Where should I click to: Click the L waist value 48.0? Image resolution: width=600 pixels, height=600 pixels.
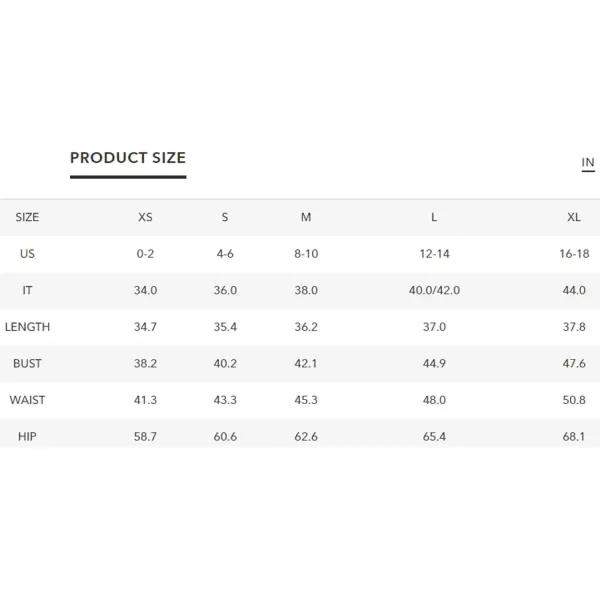point(434,400)
